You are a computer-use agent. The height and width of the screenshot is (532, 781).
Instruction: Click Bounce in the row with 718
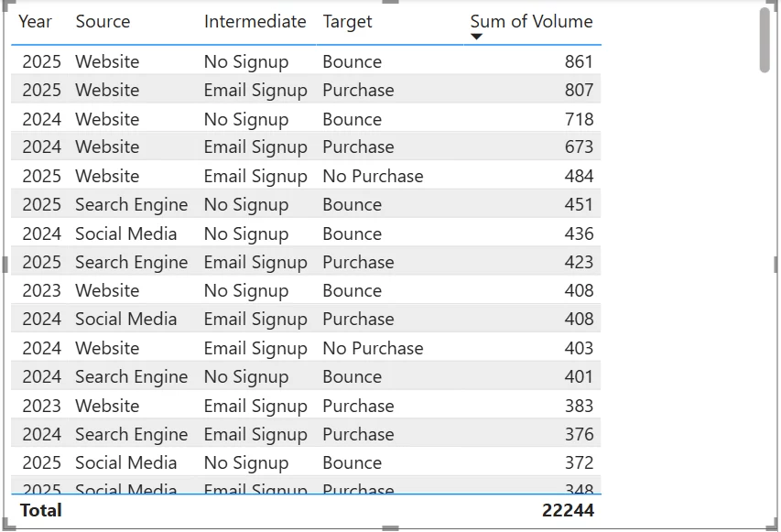[353, 120]
